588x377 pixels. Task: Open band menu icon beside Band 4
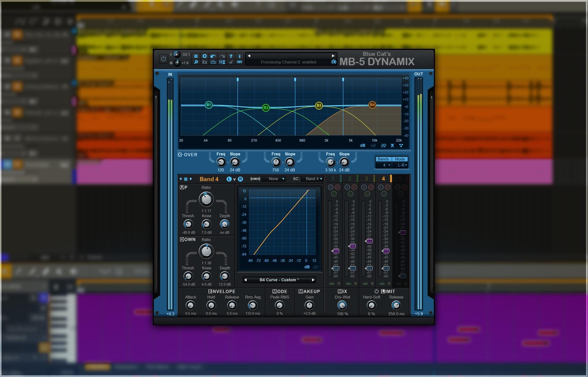[x=186, y=179]
